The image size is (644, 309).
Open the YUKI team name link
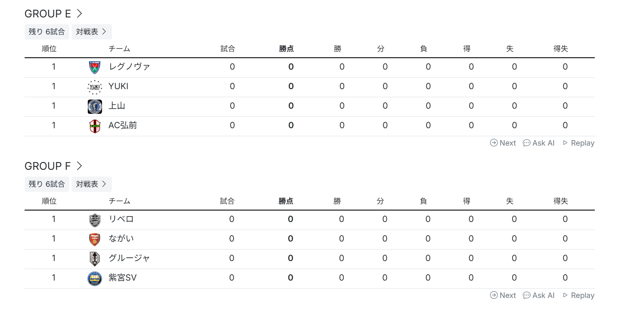click(118, 87)
